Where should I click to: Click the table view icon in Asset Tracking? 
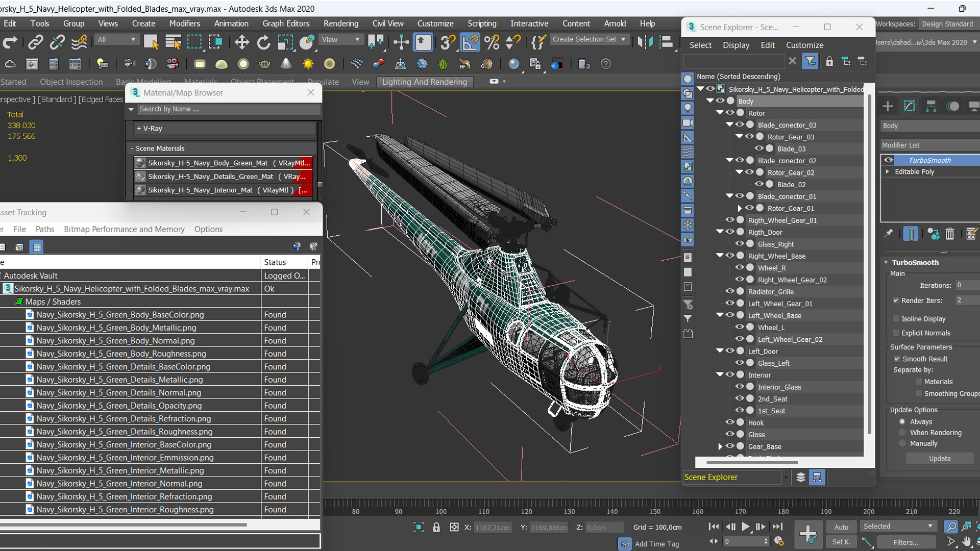pyautogui.click(x=37, y=247)
